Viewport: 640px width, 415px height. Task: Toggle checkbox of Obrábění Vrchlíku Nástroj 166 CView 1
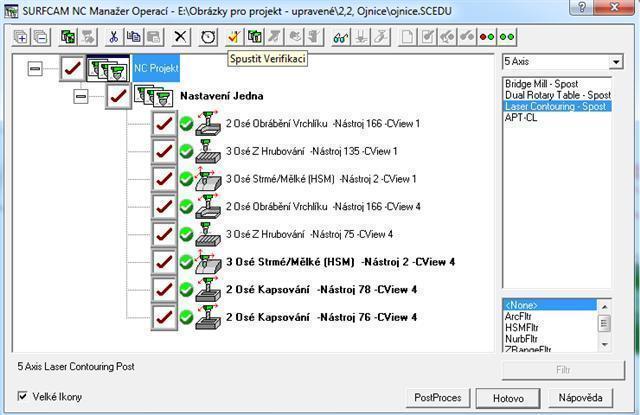point(164,123)
